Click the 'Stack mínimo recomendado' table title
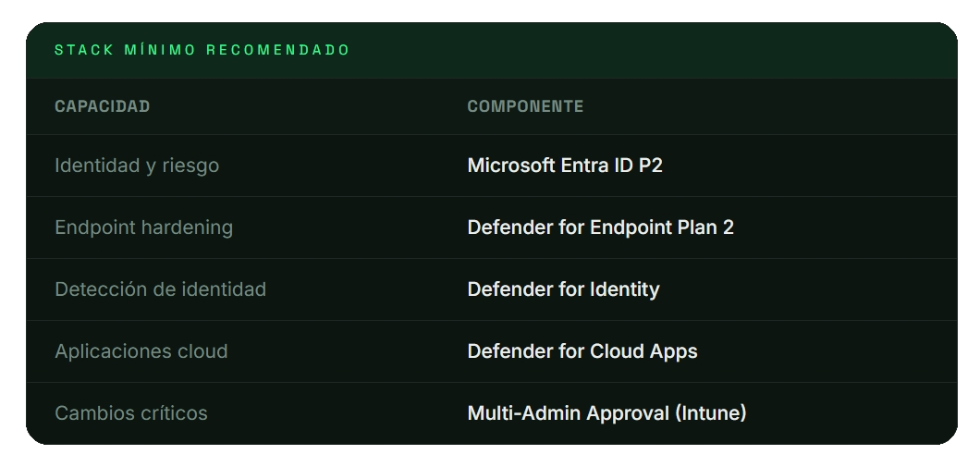 coord(202,50)
